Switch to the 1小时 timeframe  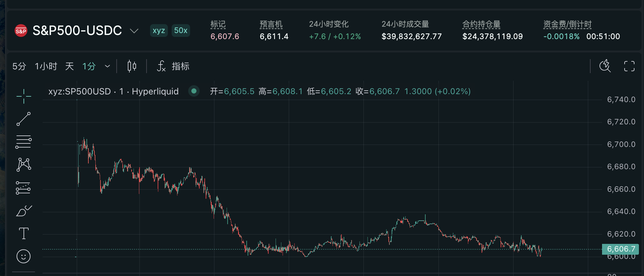(x=46, y=66)
